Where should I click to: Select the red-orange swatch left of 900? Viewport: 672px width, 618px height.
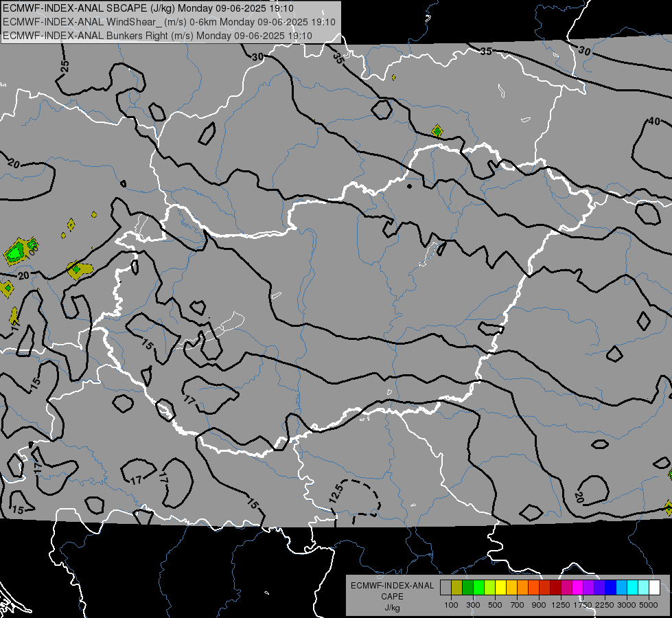tap(534, 587)
